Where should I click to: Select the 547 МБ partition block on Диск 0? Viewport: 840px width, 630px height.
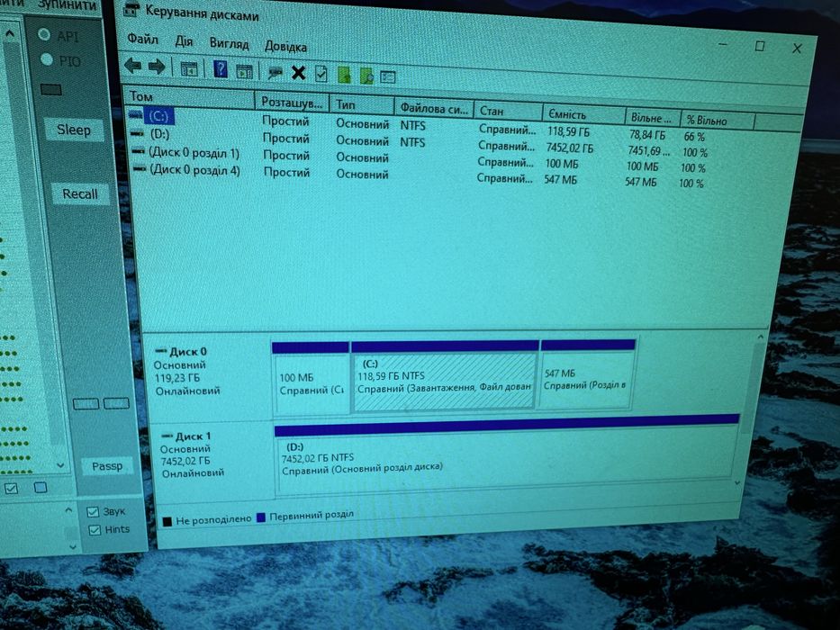tap(587, 373)
